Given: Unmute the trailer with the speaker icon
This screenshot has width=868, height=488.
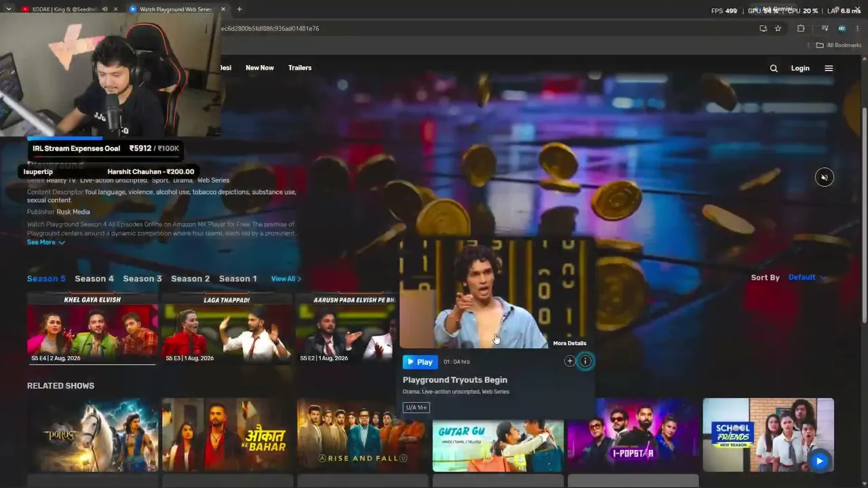Looking at the screenshot, I should click(x=824, y=178).
